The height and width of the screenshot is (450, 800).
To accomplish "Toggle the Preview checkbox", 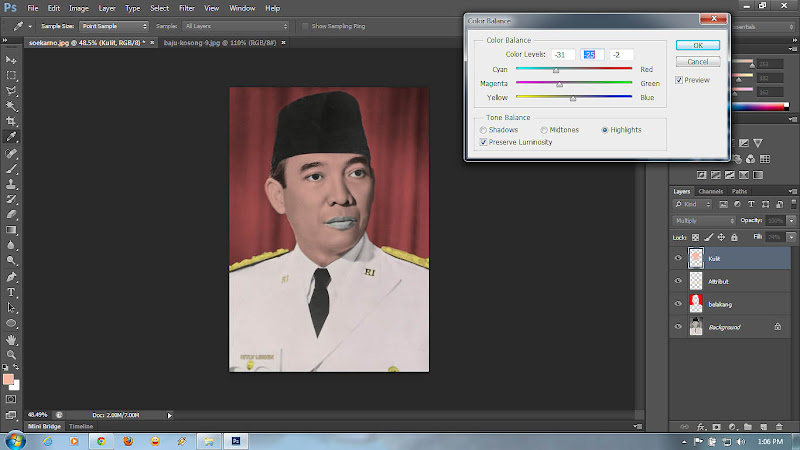I will (x=679, y=80).
